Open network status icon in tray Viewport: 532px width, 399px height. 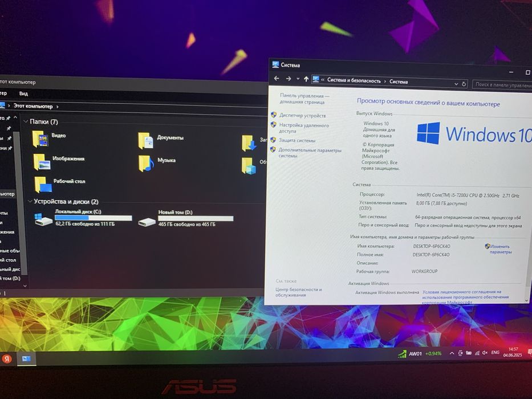477,353
